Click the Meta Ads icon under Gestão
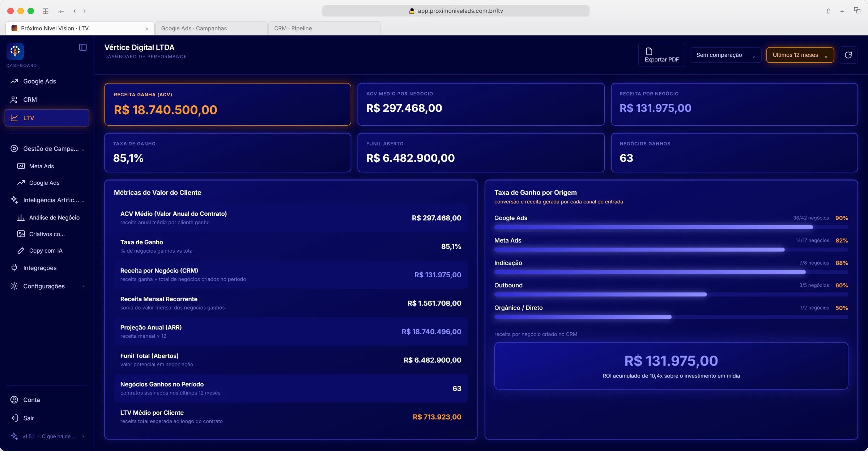Screen dimensions: 868x451 tap(21, 166)
